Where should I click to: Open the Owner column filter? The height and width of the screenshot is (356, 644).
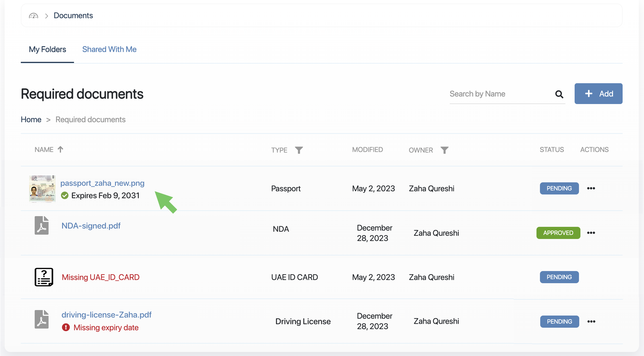[444, 150]
